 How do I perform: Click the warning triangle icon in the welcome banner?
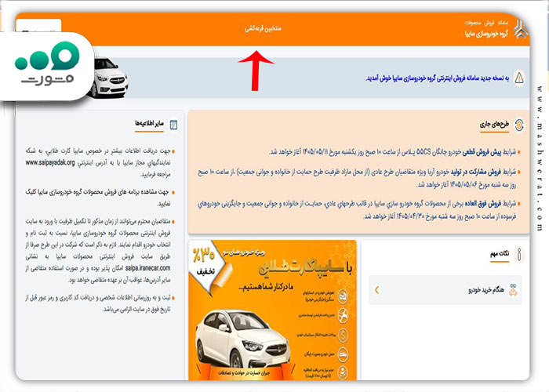click(x=519, y=78)
